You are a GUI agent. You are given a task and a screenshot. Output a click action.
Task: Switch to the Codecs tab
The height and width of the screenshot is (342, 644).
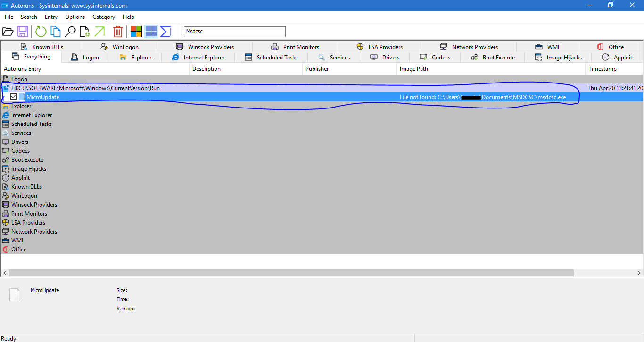click(435, 58)
